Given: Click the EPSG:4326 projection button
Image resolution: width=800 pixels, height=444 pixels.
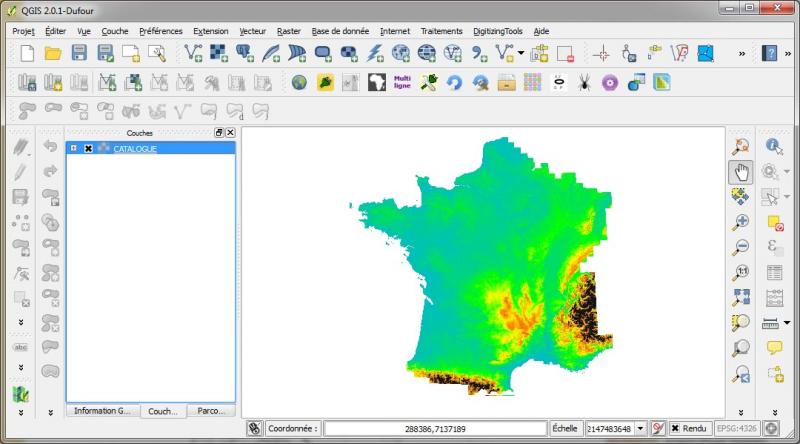Looking at the screenshot, I should [x=737, y=428].
